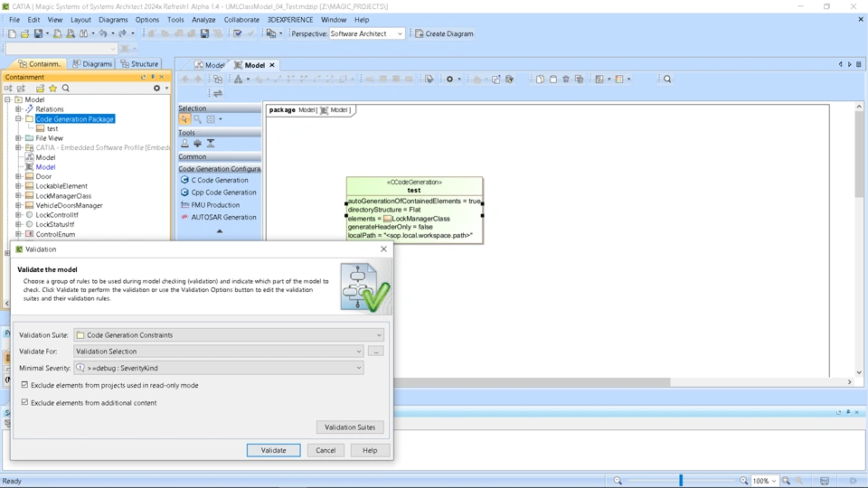868x488 pixels.
Task: Open the Validation Suite dropdown
Action: pos(229,334)
